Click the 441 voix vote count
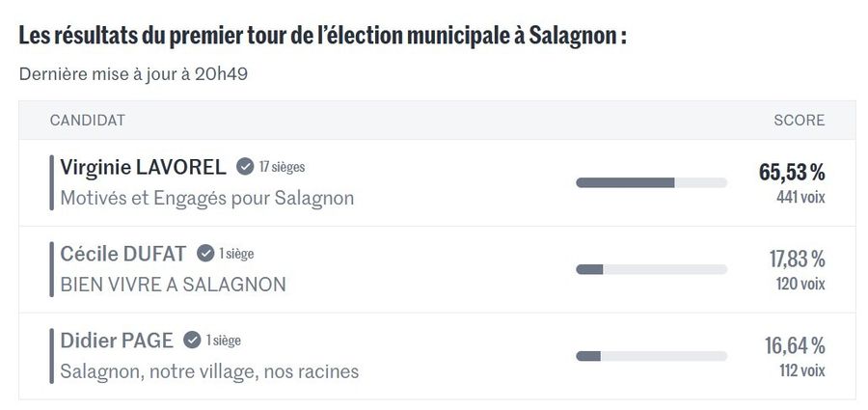This screenshot has height=410, width=868. (800, 198)
